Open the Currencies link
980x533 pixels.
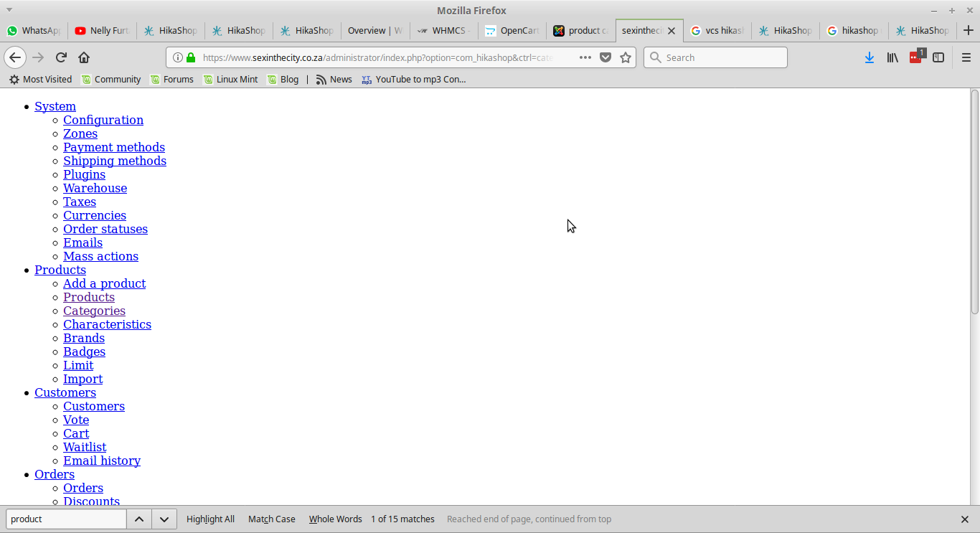point(95,215)
